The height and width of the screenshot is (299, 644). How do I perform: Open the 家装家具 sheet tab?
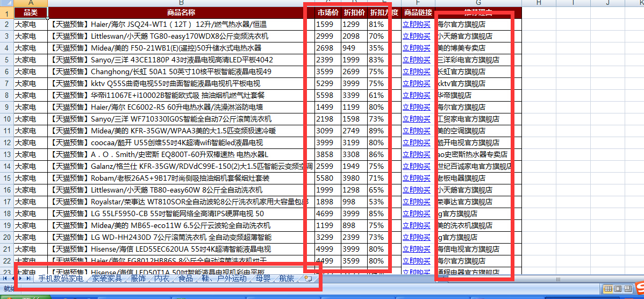click(x=106, y=279)
